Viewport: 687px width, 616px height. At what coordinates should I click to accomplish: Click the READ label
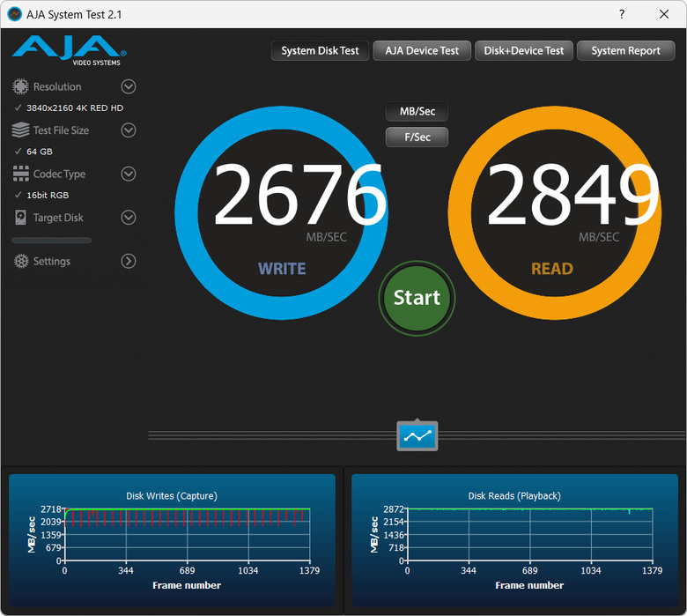click(552, 269)
